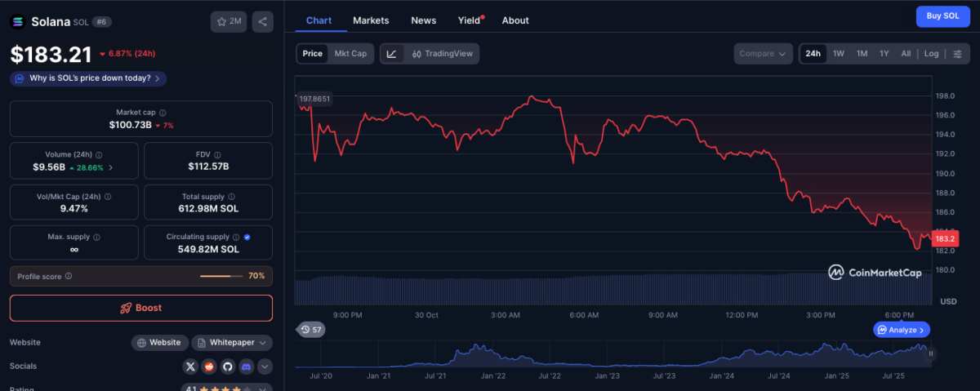980x391 pixels.
Task: Click the Buy SOL button
Action: click(x=942, y=16)
